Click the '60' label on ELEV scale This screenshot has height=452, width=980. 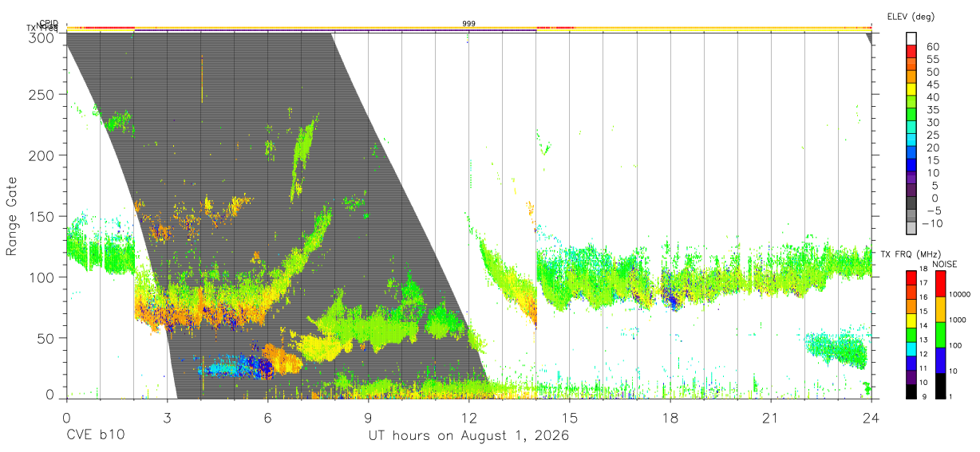pyautogui.click(x=931, y=46)
